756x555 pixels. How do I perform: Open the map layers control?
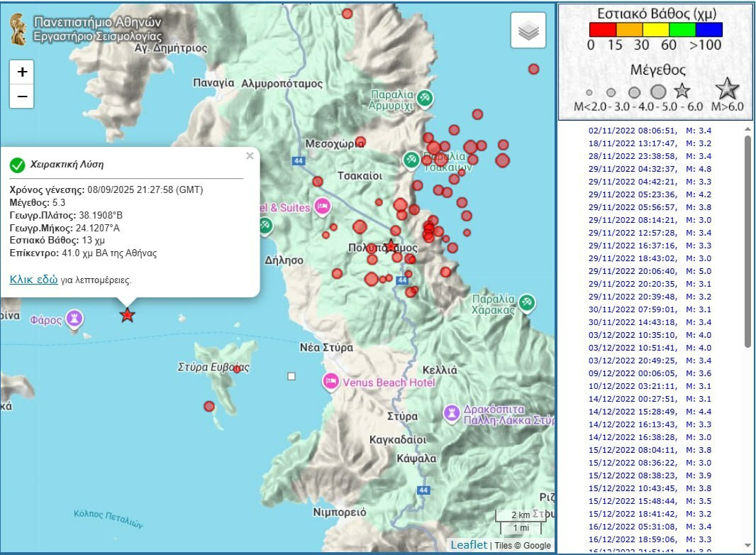click(x=528, y=31)
